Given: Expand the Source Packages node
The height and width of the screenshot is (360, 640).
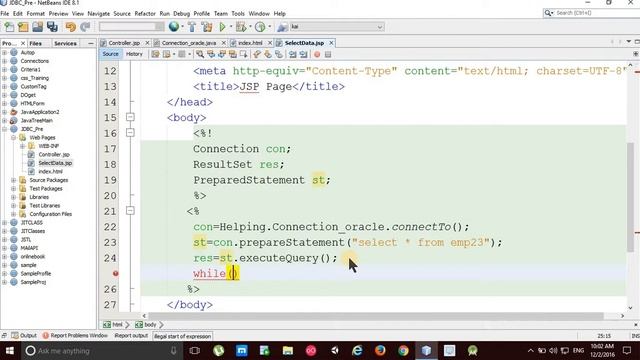Looking at the screenshot, I should (13, 180).
